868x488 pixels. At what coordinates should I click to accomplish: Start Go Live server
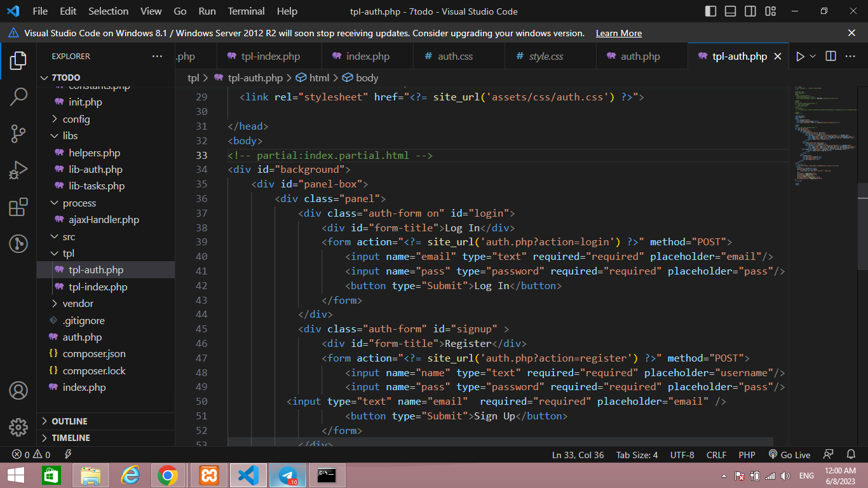[x=789, y=455]
